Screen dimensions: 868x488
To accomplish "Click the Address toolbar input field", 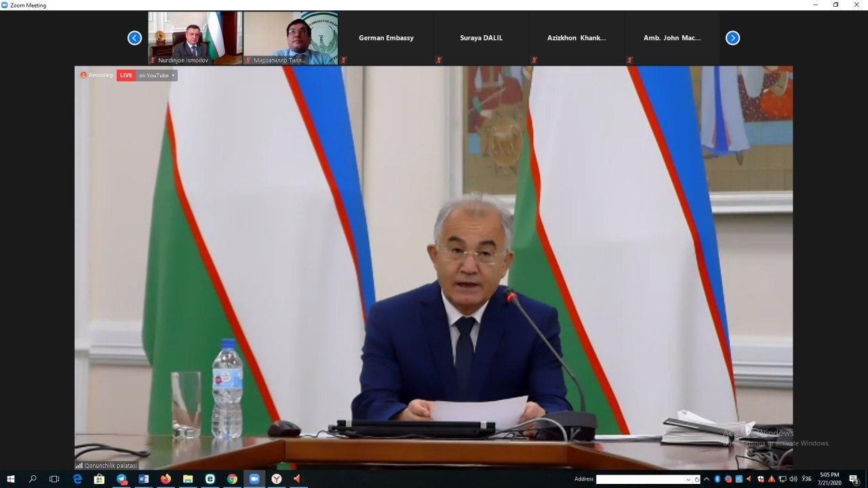I will point(639,479).
